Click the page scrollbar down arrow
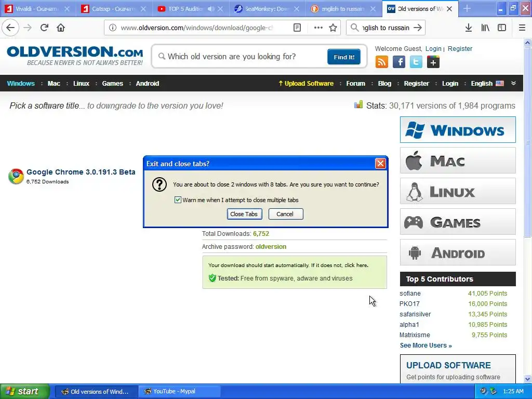The image size is (532, 399). [527, 379]
